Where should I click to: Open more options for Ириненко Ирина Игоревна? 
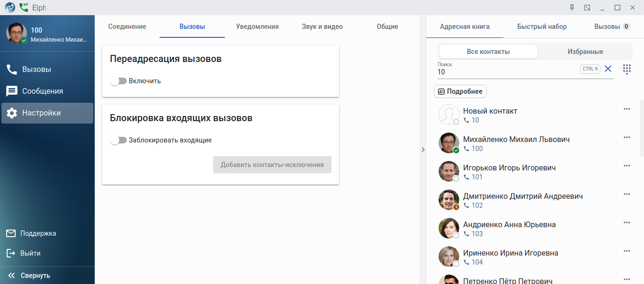(627, 251)
